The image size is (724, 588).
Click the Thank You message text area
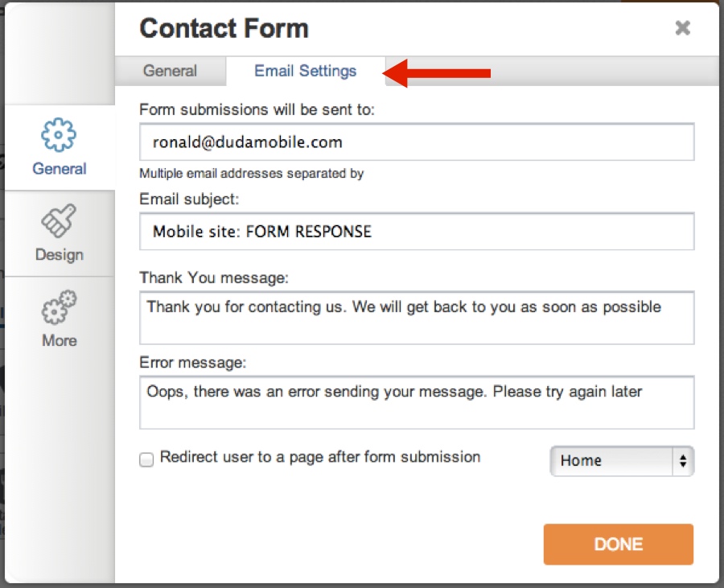417,318
